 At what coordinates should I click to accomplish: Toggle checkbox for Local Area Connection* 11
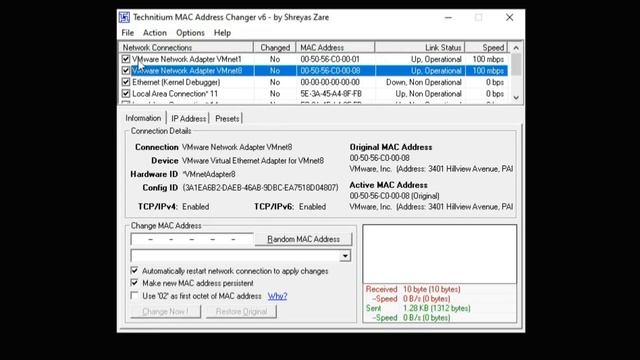pos(126,93)
